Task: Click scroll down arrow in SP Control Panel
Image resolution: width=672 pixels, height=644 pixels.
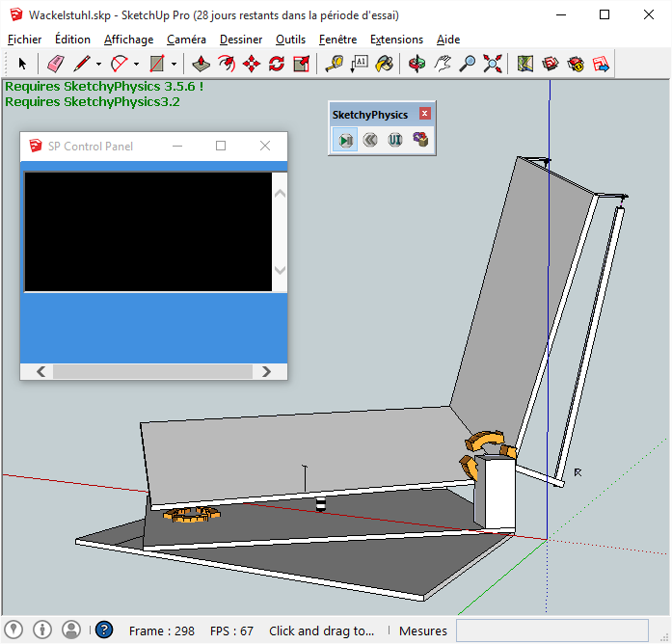Action: coord(280,270)
